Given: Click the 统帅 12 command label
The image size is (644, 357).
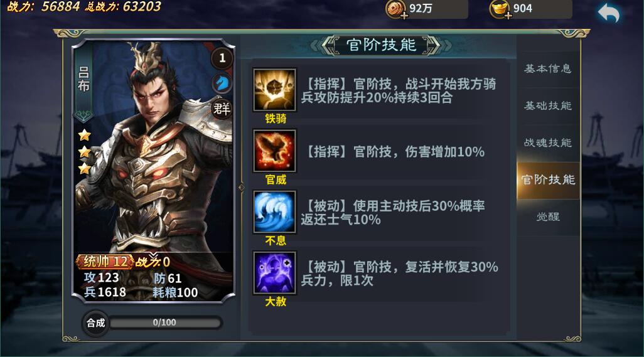Looking at the screenshot, I should point(105,262).
